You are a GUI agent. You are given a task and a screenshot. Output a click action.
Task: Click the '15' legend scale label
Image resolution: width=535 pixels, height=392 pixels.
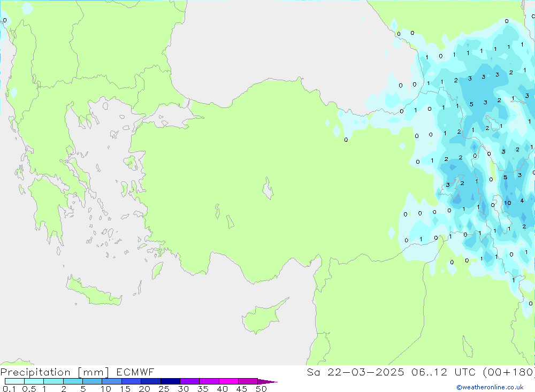tap(125, 389)
